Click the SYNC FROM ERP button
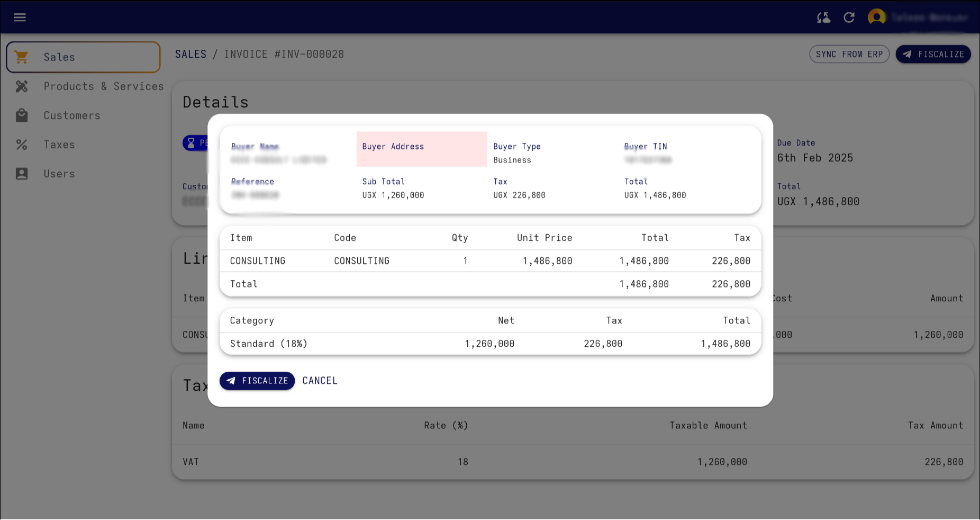 849,54
